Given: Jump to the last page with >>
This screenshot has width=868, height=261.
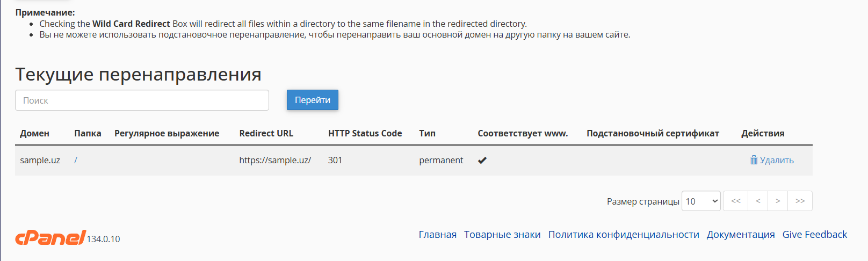Looking at the screenshot, I should click(800, 201).
